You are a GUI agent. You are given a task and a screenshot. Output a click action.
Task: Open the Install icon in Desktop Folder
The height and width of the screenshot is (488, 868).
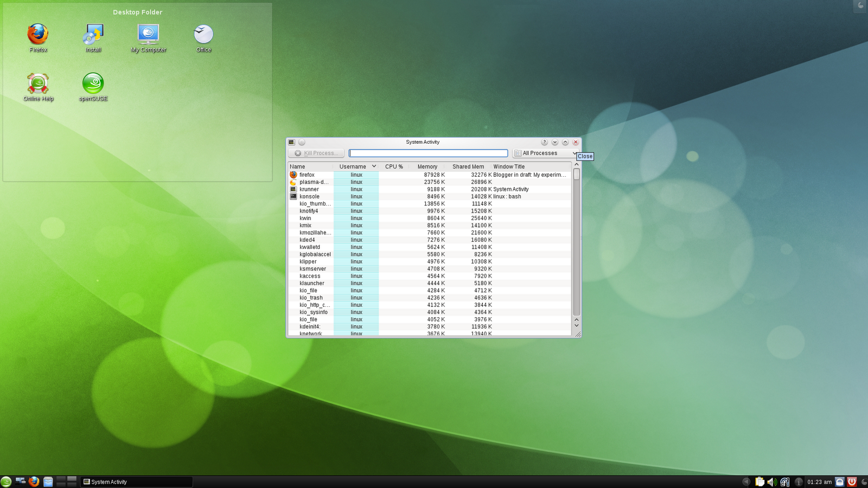(92, 33)
